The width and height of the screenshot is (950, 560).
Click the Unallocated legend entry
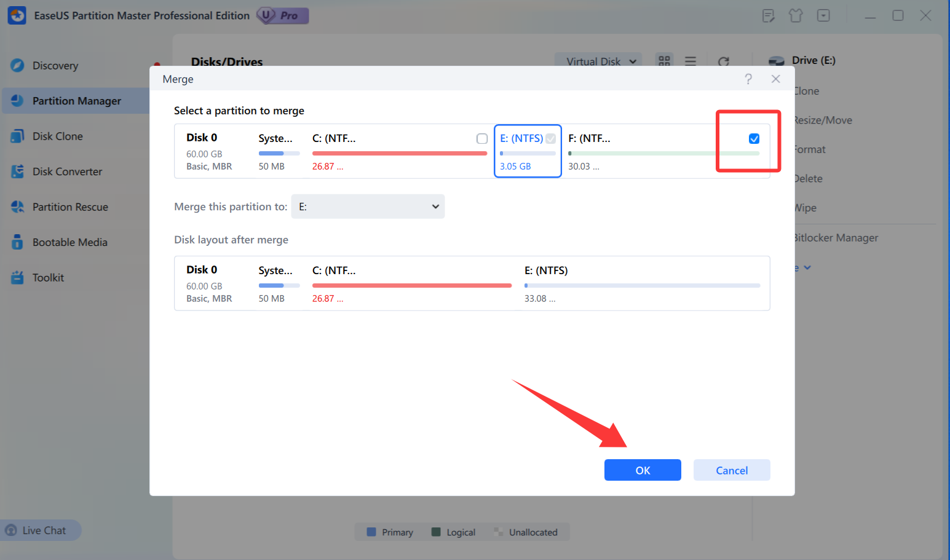click(x=526, y=532)
